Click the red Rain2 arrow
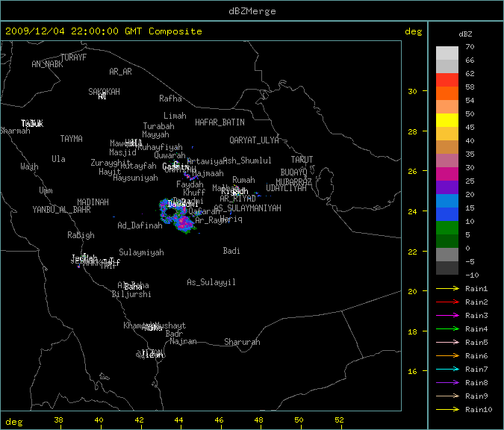 (x=447, y=302)
